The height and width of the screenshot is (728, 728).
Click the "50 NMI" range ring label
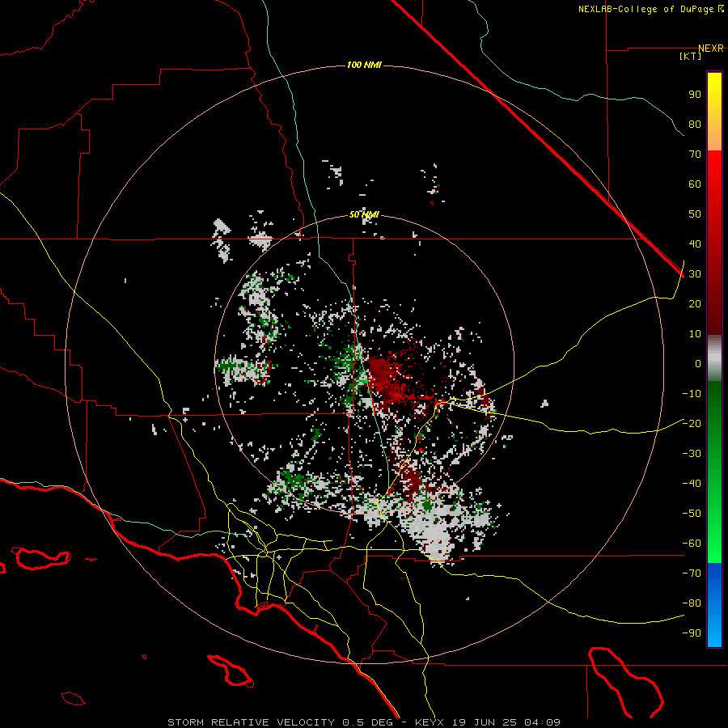click(364, 214)
